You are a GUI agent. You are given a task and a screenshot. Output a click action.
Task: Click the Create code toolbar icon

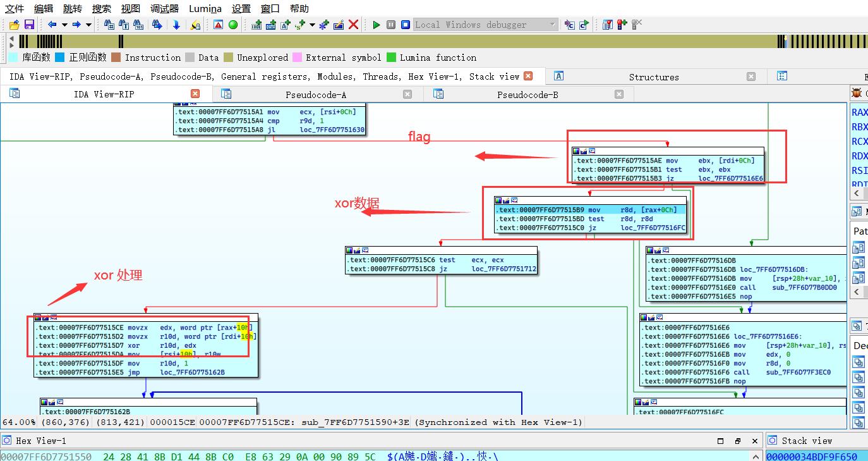(256, 25)
